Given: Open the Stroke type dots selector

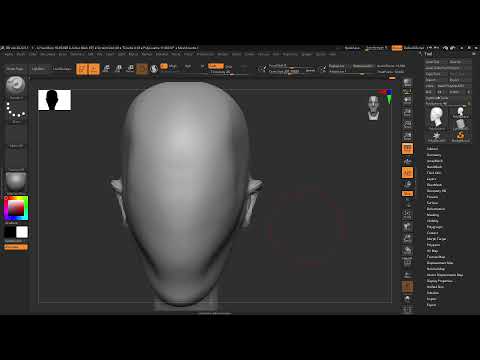Looking at the screenshot, I should tap(16, 111).
